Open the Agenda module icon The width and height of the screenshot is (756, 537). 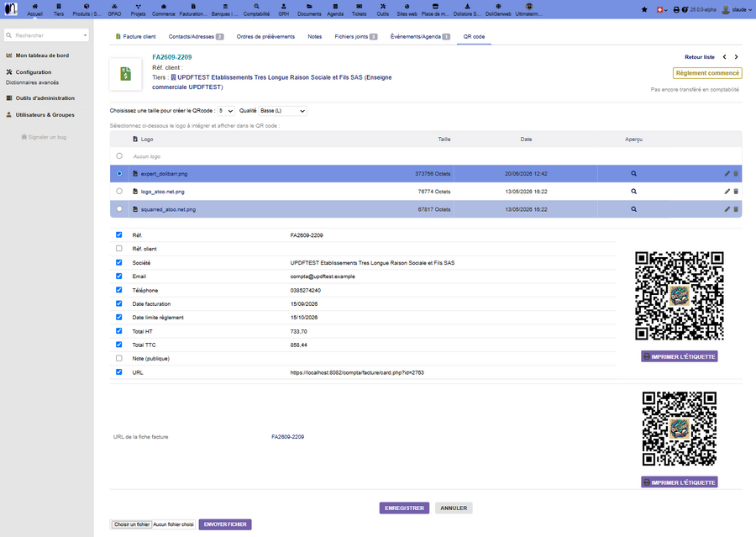tap(335, 6)
